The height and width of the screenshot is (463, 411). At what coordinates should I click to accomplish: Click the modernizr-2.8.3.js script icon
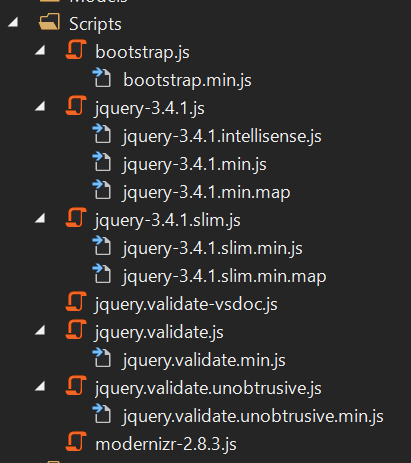click(76, 442)
